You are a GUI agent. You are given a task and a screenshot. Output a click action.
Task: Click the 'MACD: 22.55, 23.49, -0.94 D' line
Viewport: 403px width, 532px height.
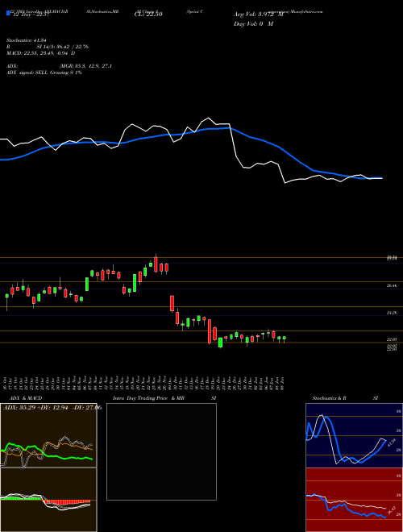40,53
